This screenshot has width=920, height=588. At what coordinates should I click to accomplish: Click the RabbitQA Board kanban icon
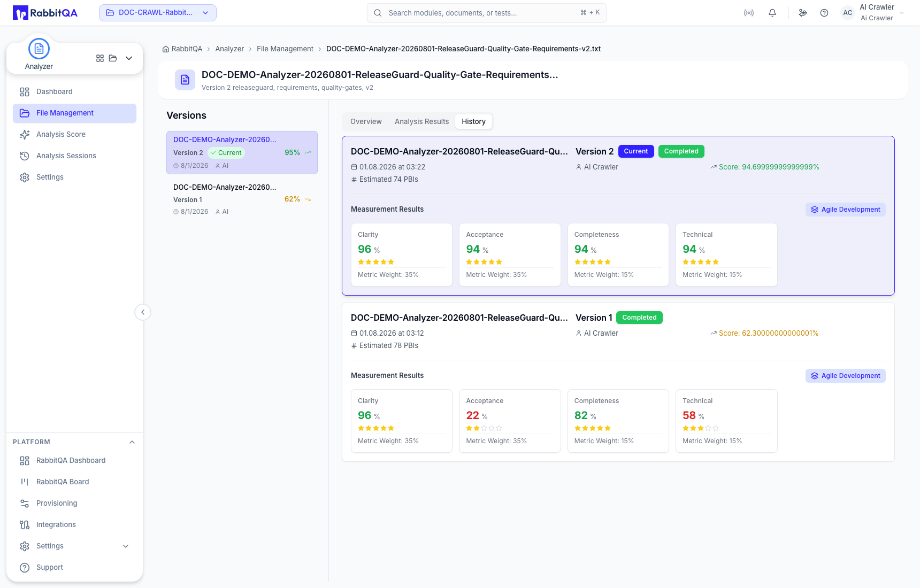(x=25, y=482)
